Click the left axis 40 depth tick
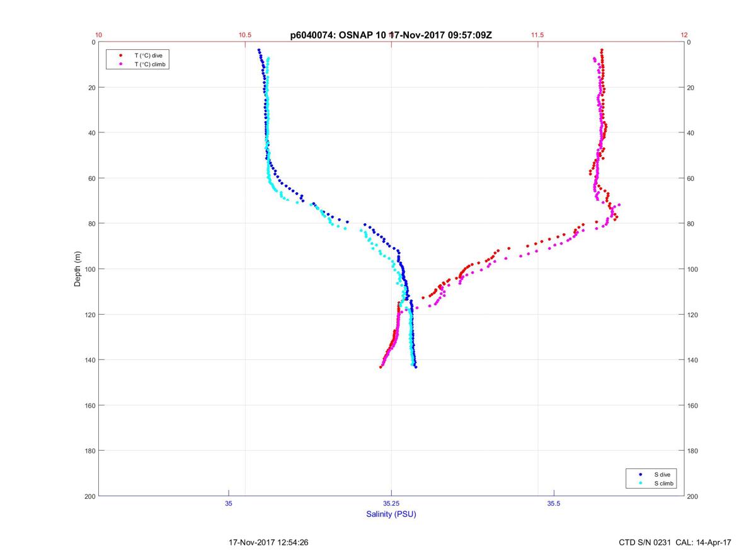 click(91, 133)
